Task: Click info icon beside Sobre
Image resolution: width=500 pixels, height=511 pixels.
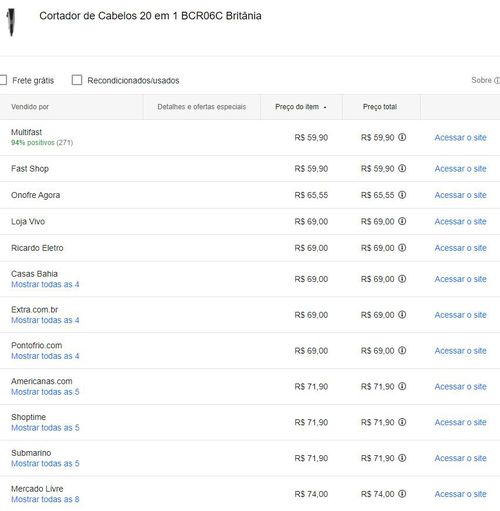Action: pyautogui.click(x=497, y=80)
